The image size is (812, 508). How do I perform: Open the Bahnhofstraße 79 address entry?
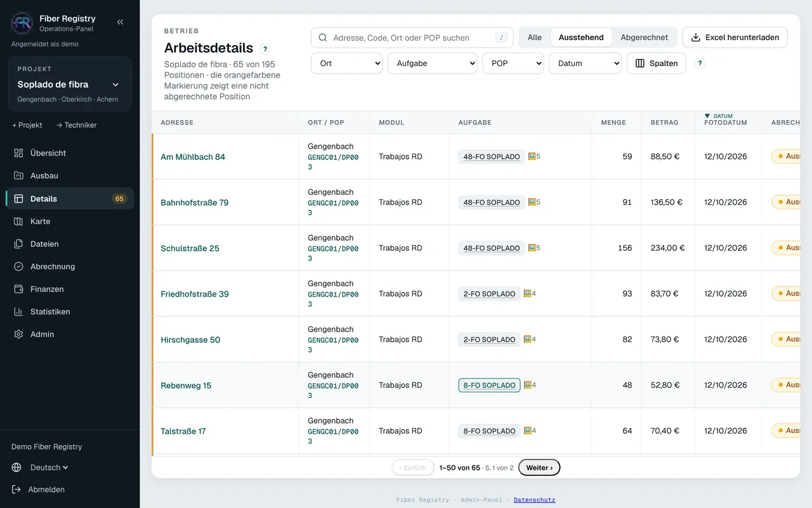[x=195, y=203]
